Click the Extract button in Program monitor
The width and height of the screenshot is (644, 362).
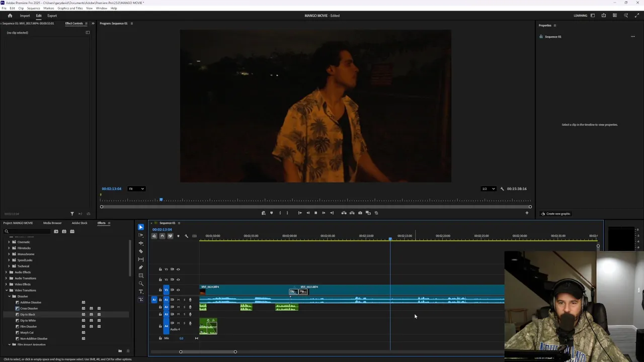(352, 213)
